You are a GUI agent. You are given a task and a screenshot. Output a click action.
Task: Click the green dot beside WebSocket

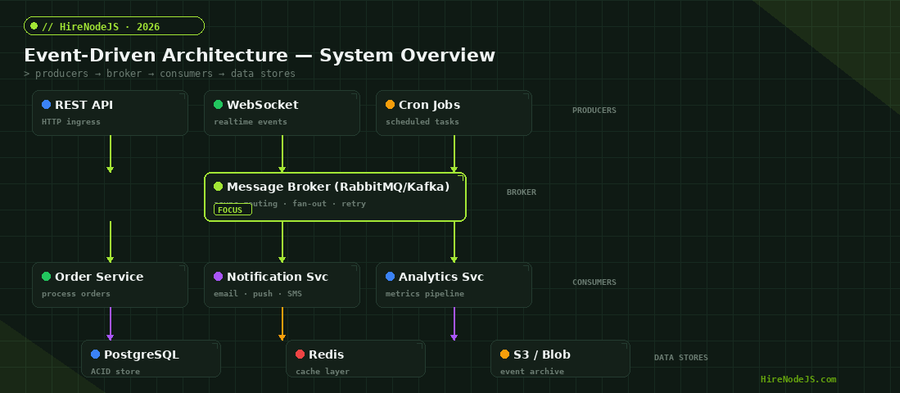218,104
